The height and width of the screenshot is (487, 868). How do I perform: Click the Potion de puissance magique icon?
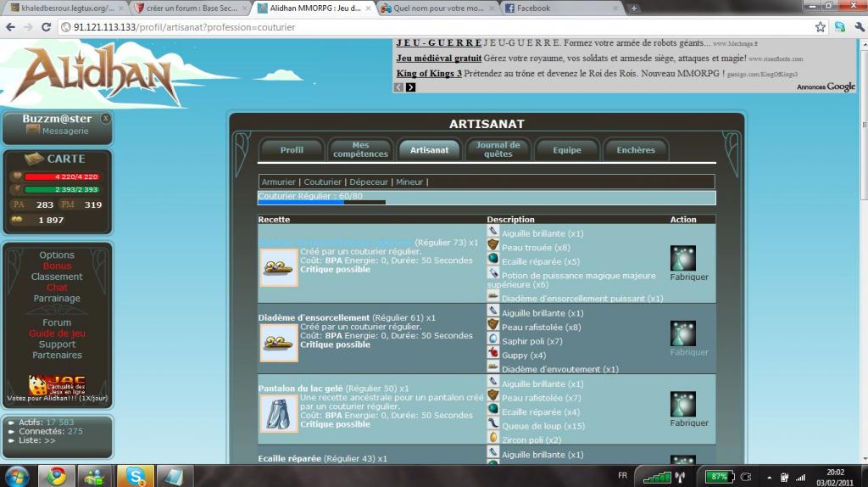pyautogui.click(x=492, y=274)
